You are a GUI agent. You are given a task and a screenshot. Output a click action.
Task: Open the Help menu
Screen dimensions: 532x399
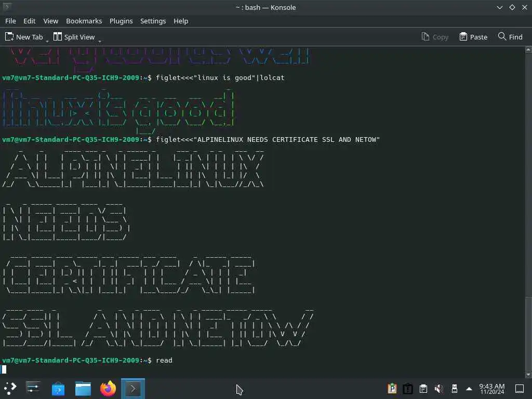point(181,21)
